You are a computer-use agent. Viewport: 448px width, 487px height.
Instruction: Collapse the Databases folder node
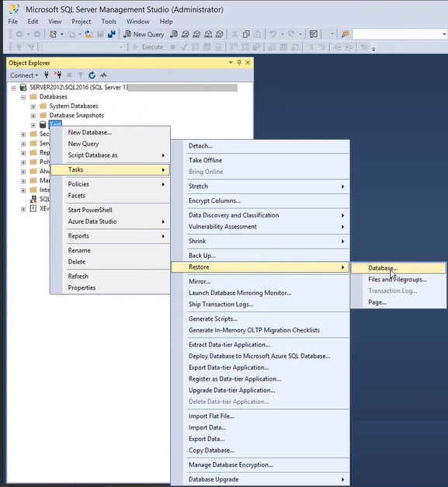click(23, 97)
